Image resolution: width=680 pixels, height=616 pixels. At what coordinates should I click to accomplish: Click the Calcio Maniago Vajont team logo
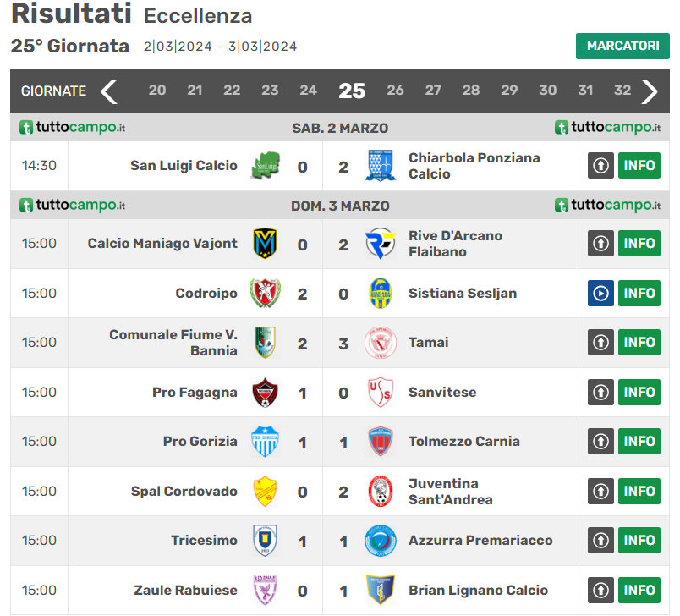[x=264, y=244]
